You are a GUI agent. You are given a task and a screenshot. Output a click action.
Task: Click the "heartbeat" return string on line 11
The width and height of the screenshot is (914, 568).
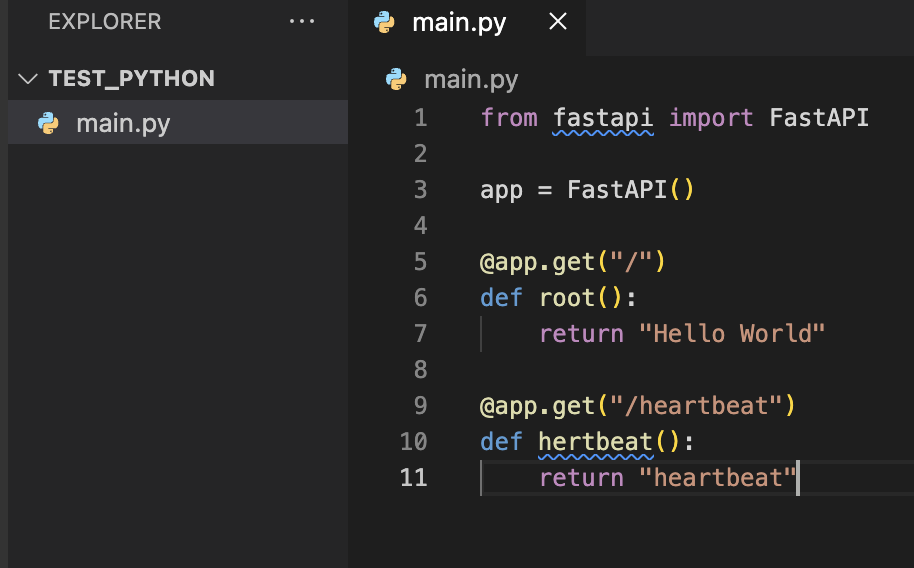pos(718,478)
